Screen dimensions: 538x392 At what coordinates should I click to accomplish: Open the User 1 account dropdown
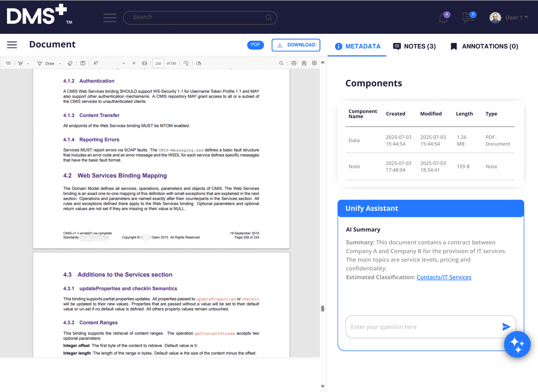pyautogui.click(x=517, y=17)
